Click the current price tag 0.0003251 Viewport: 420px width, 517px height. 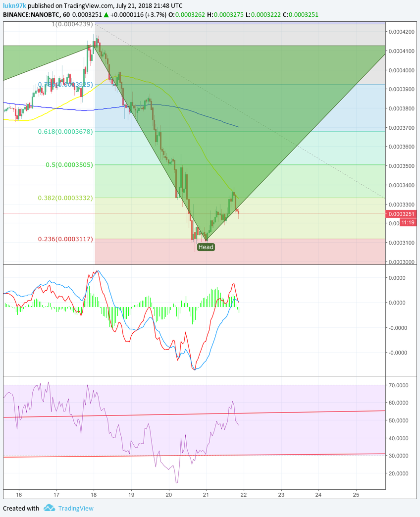[x=401, y=214]
